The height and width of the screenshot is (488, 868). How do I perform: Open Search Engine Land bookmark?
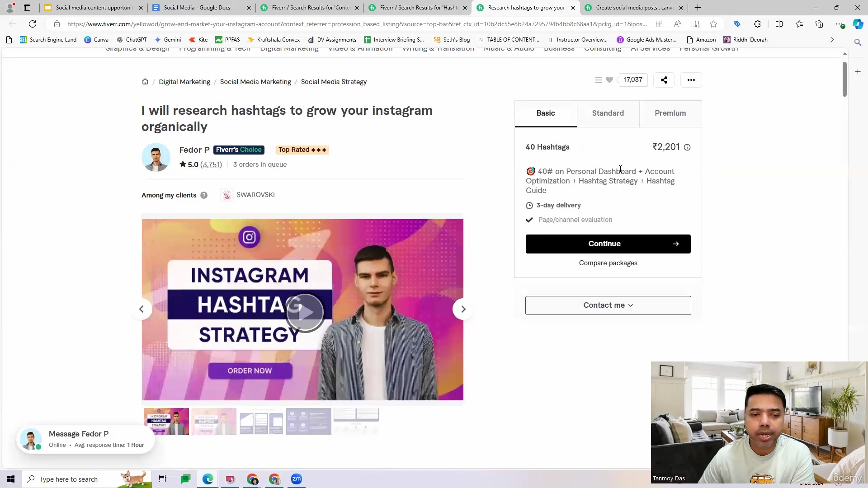[x=48, y=40]
